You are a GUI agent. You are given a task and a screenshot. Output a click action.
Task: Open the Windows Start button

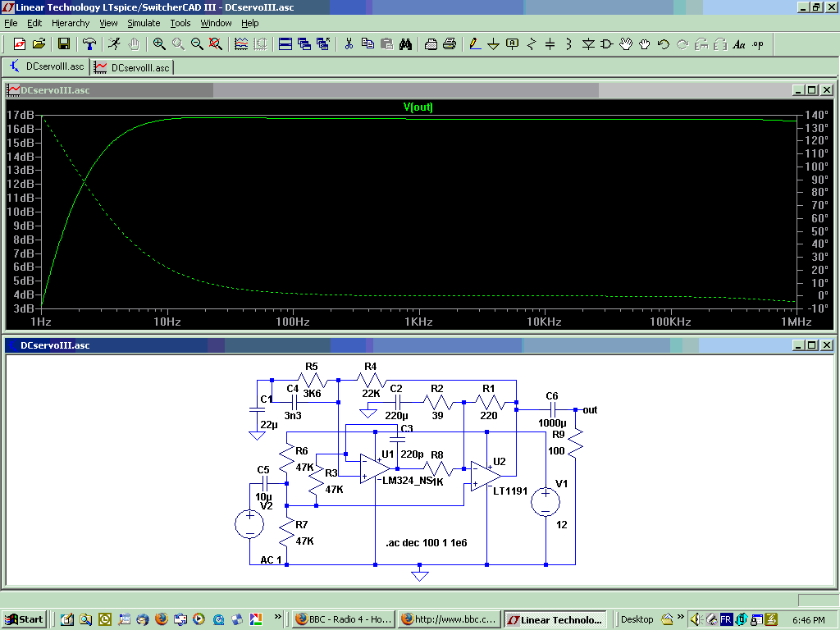pyautogui.click(x=24, y=619)
